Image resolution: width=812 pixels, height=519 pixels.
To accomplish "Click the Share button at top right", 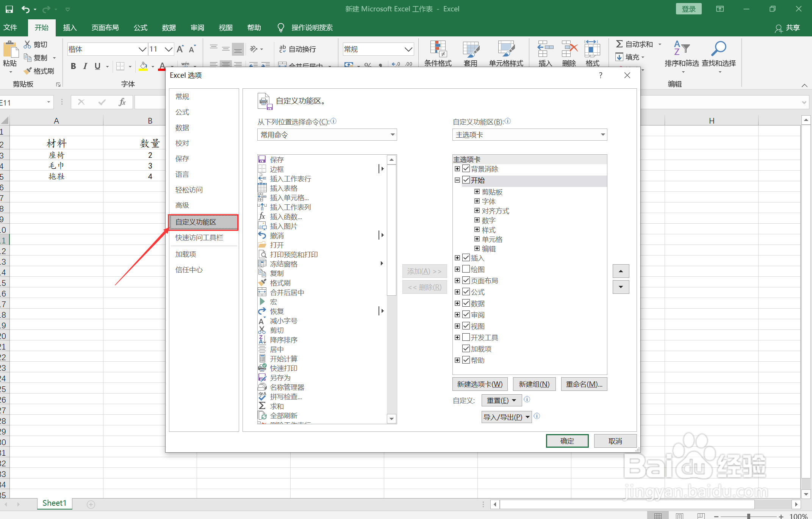I will [x=787, y=28].
